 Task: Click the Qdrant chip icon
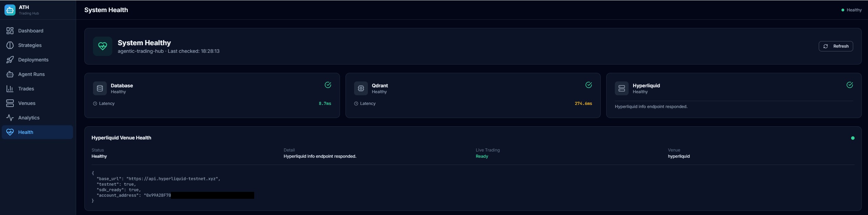click(x=361, y=88)
